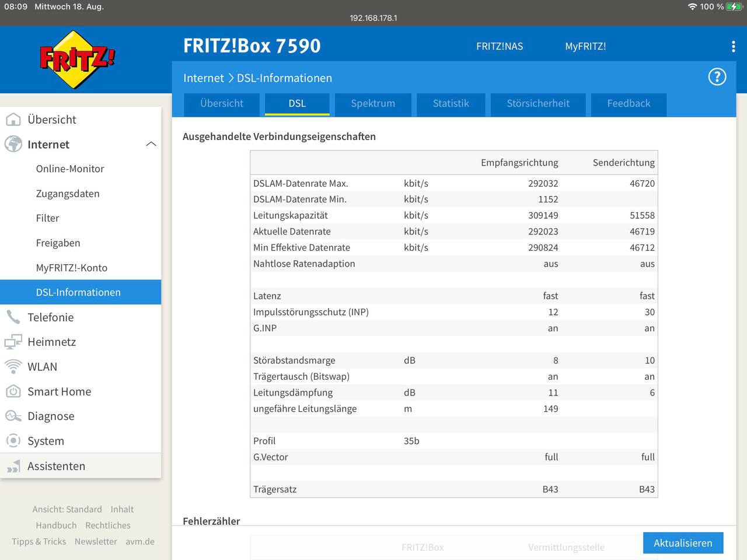This screenshot has height=560, width=747.
Task: Collapse the Internet menu chevron
Action: (x=151, y=144)
